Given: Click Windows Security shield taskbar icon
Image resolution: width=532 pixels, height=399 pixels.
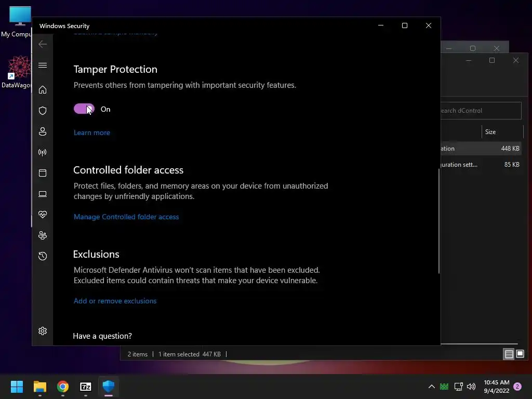Looking at the screenshot, I should (109, 387).
